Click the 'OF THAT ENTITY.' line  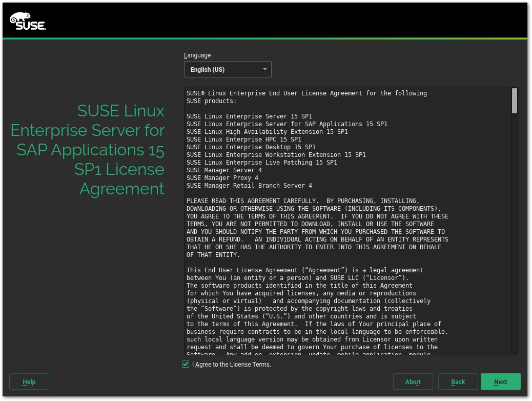coord(213,255)
